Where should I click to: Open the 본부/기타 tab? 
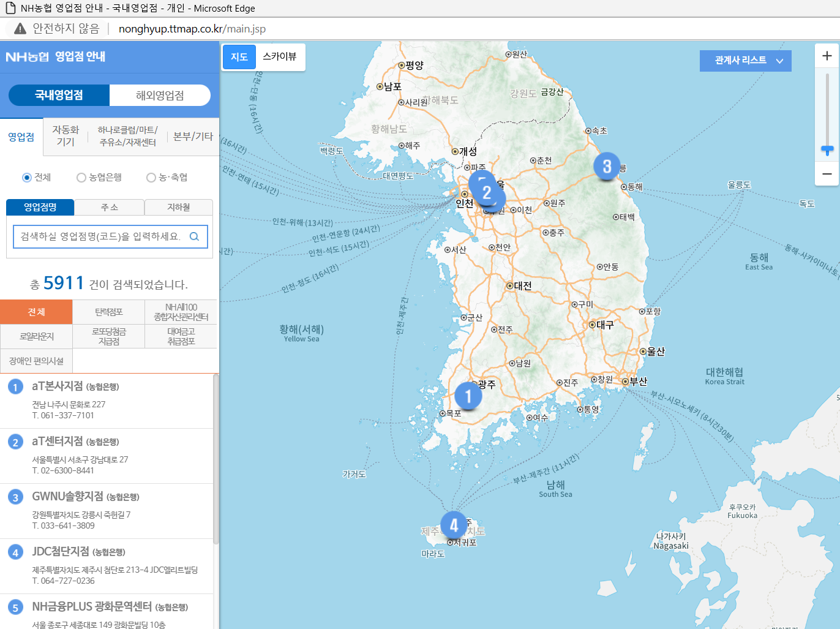tap(193, 136)
